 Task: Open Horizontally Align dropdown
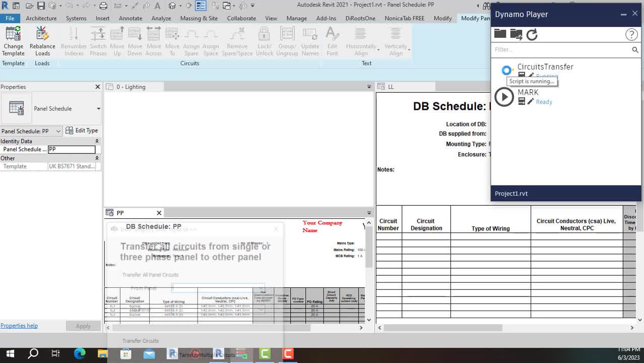[362, 41]
